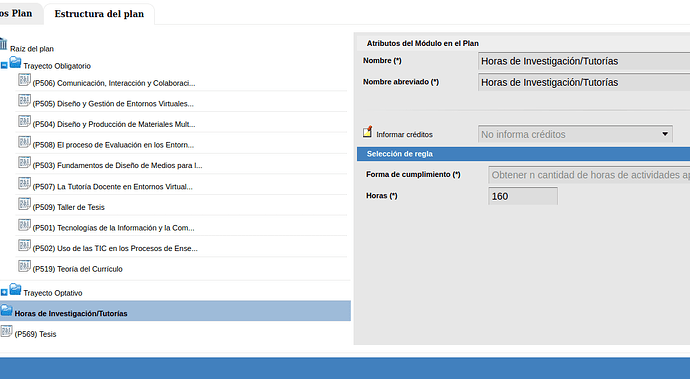Select Trayecto Optativo tree node
Viewport: 690px width, 379px height.
(x=53, y=293)
